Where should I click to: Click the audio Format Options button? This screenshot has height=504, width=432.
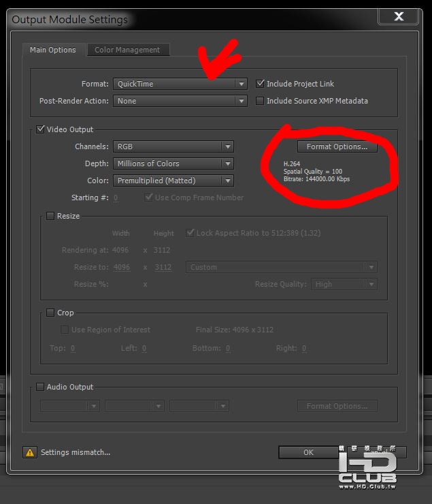point(337,407)
